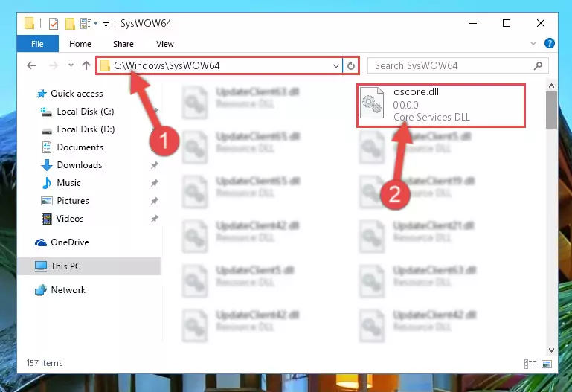Viewport: 572px width, 392px height.
Task: Open the address bar history dropdown
Action: tap(336, 66)
